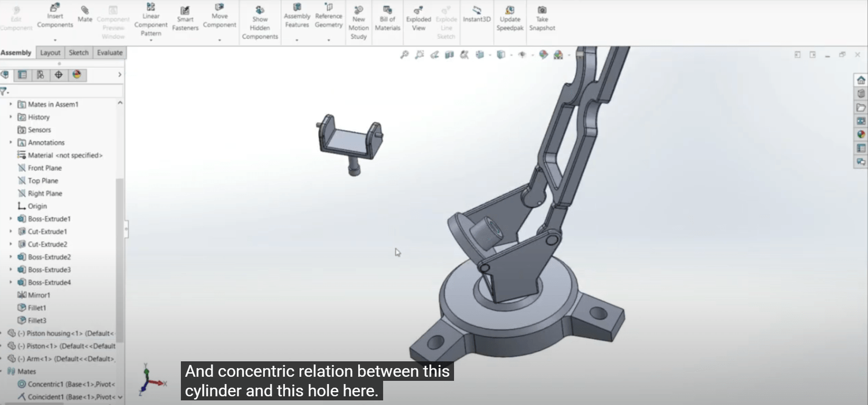Open Design Library in task pane

[861, 94]
